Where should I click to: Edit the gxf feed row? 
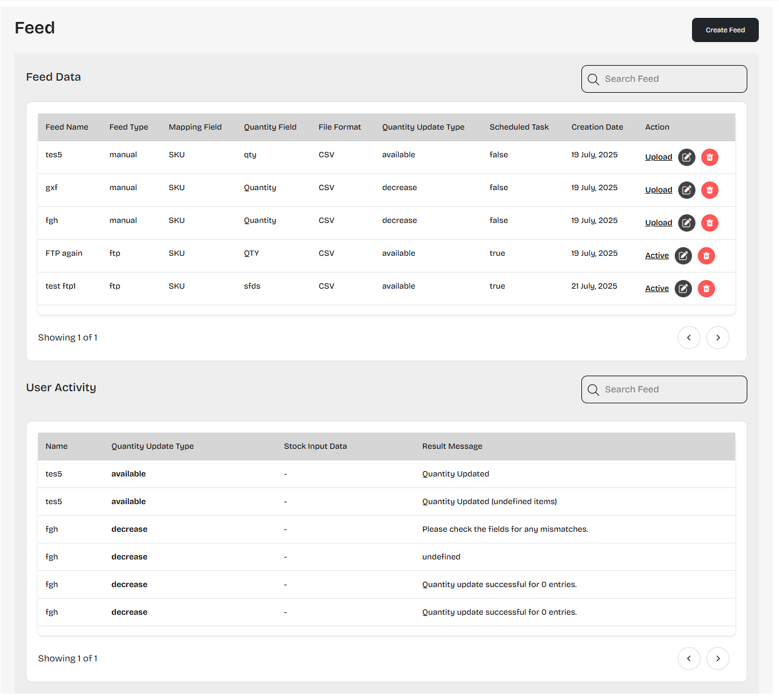point(686,190)
